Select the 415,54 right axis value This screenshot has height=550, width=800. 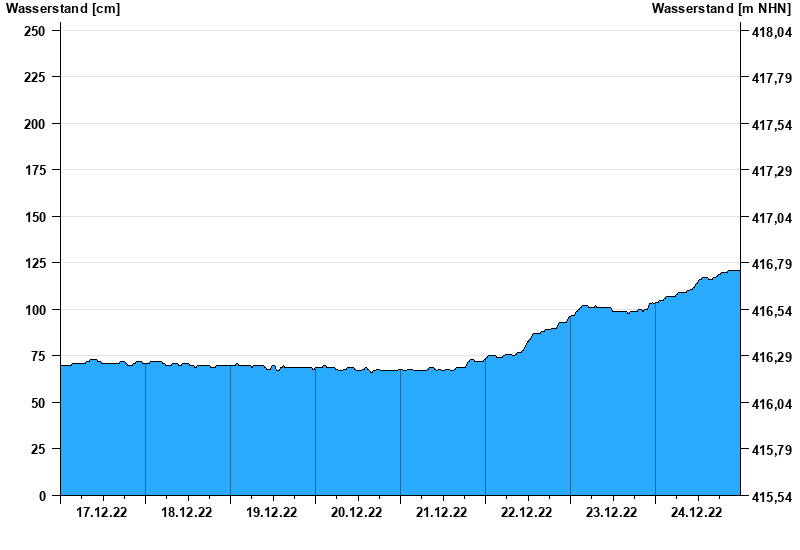tap(770, 496)
